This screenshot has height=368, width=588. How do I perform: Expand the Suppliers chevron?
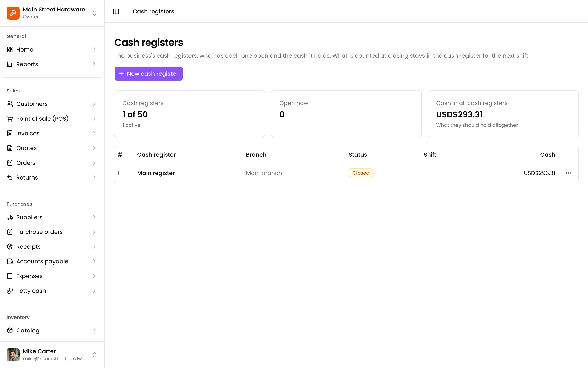click(94, 217)
